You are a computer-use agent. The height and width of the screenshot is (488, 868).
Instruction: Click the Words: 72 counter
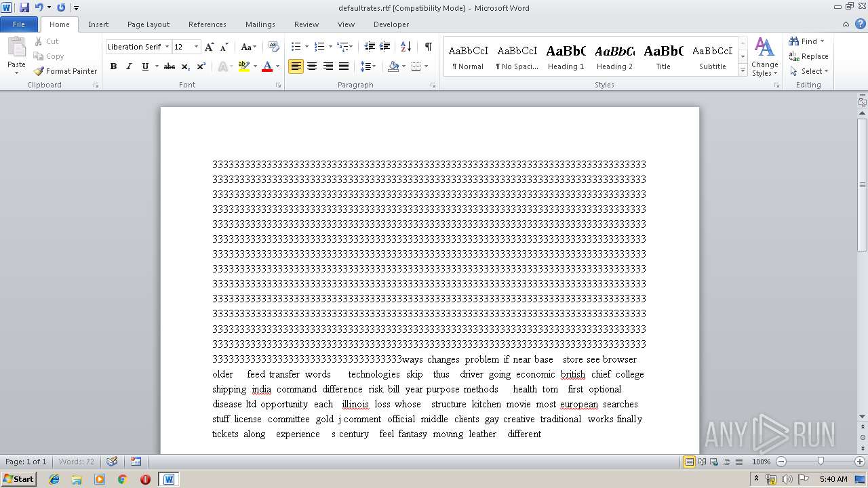coord(77,462)
